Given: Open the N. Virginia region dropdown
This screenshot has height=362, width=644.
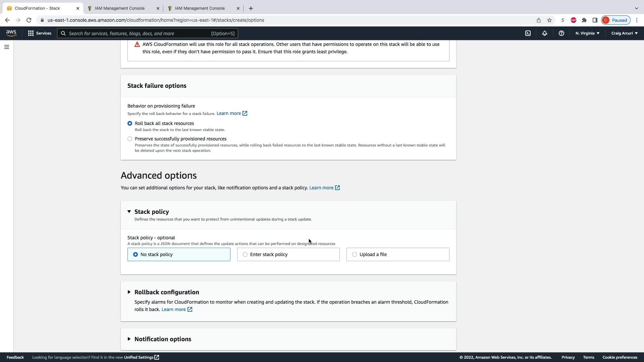Looking at the screenshot, I should tap(587, 33).
